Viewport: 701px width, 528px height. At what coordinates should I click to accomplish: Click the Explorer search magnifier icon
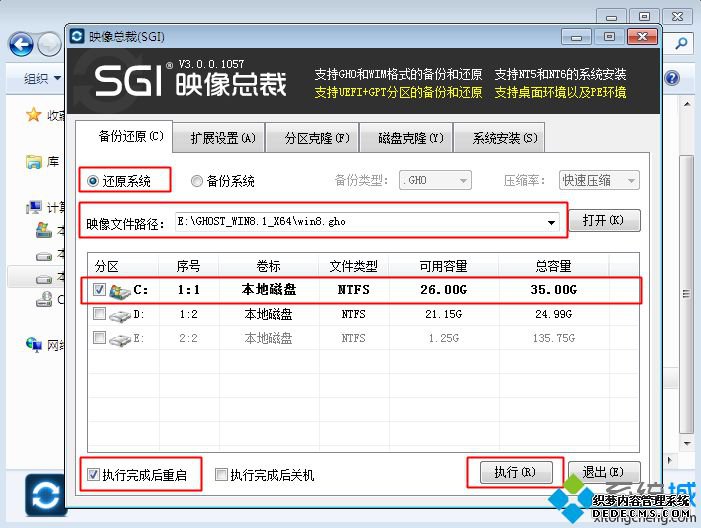681,44
